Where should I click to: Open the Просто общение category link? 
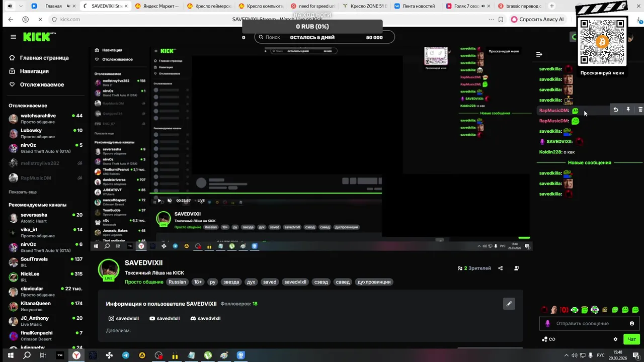[144, 282]
